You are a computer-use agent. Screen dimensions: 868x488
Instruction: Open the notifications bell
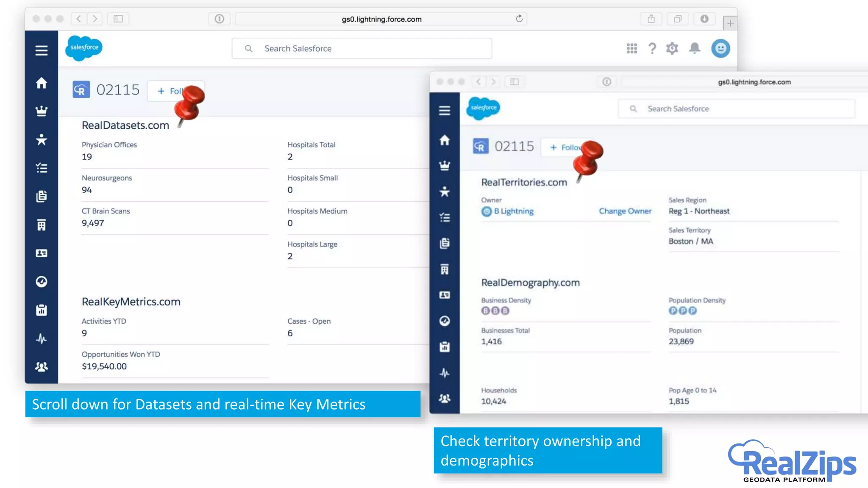694,48
